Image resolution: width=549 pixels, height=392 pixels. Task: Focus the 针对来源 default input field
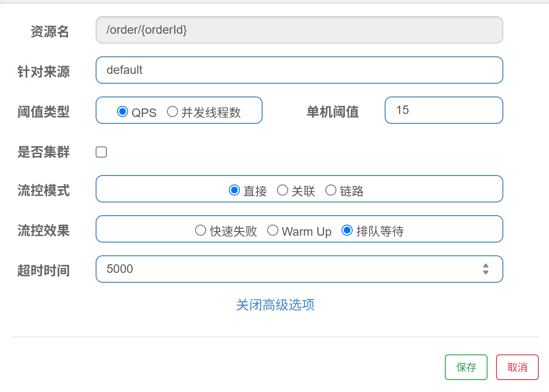click(x=299, y=70)
